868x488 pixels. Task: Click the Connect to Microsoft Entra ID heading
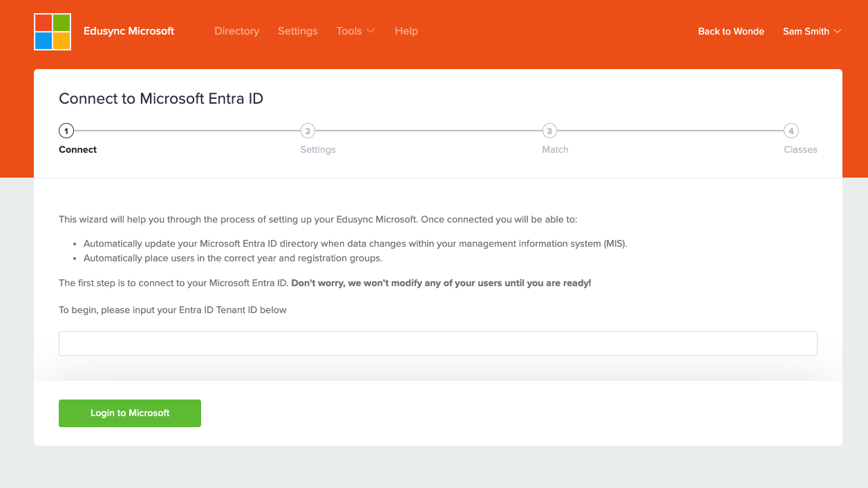161,98
